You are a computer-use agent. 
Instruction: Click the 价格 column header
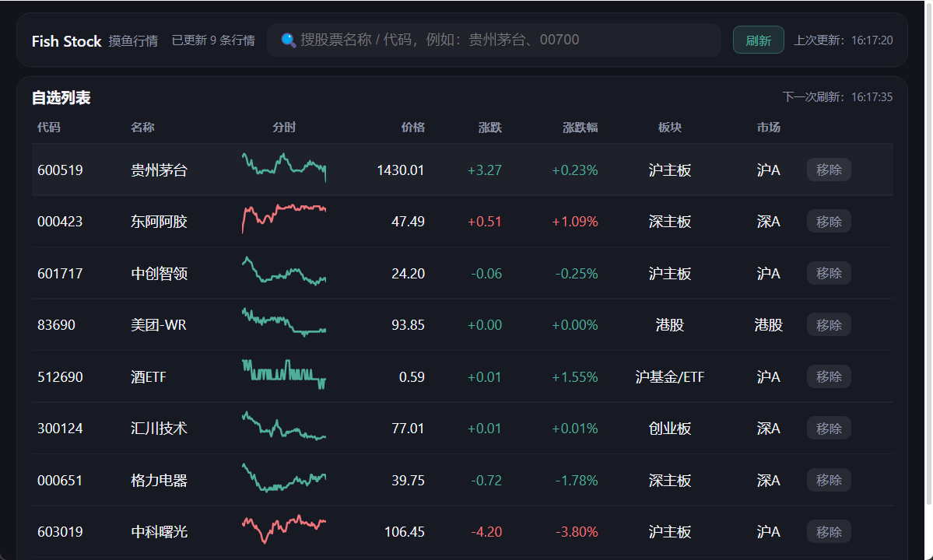tap(412, 128)
